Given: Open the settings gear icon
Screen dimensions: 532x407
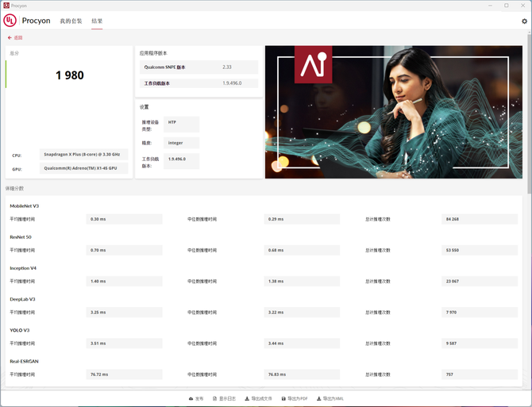Looking at the screenshot, I should (524, 21).
